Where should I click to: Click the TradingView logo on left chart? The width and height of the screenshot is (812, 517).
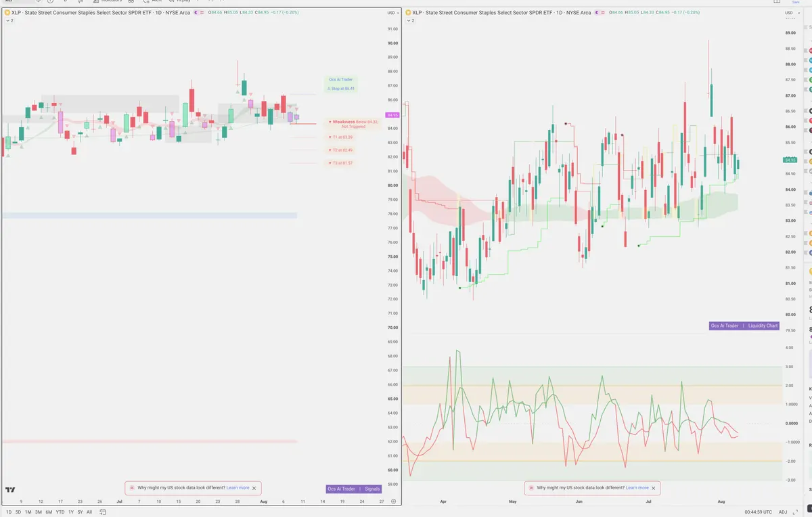coord(11,489)
